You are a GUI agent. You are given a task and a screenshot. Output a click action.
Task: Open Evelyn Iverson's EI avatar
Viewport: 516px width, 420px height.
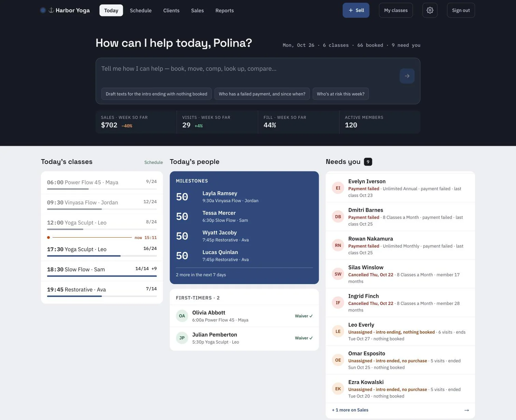pos(338,188)
